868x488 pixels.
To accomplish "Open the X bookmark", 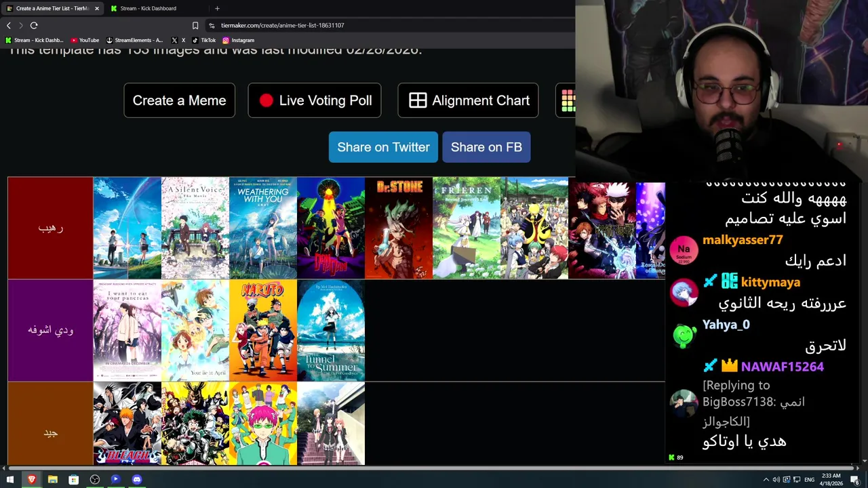I will pos(178,40).
